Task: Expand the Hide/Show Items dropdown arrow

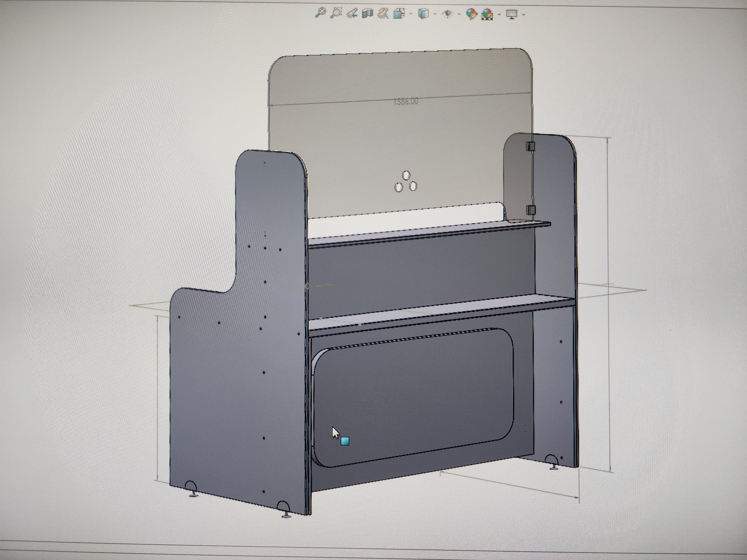Action: [x=459, y=15]
